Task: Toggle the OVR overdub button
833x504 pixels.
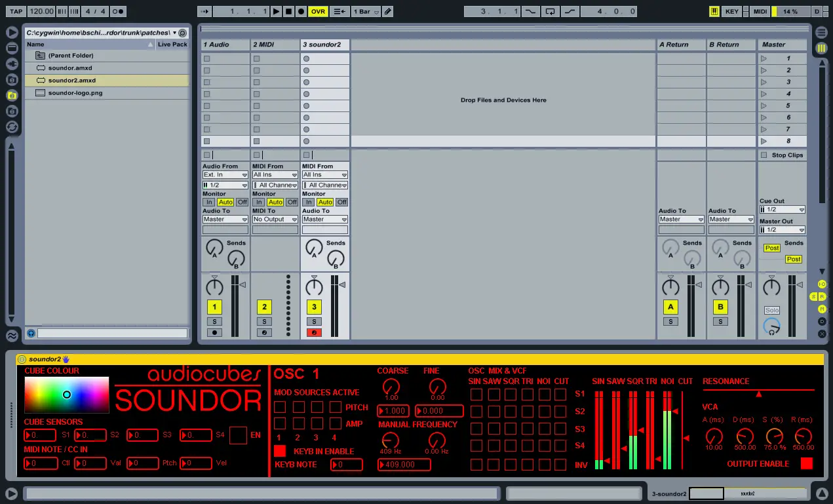Action: click(x=318, y=11)
